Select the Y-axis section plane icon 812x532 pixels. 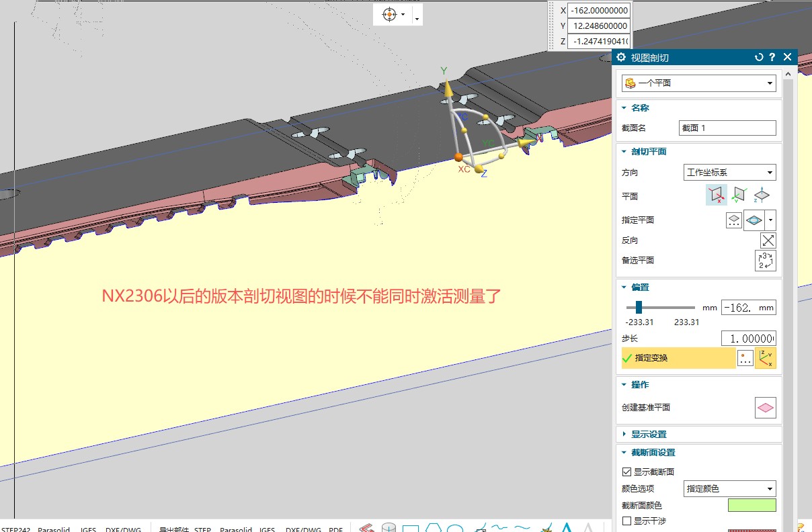click(x=739, y=195)
